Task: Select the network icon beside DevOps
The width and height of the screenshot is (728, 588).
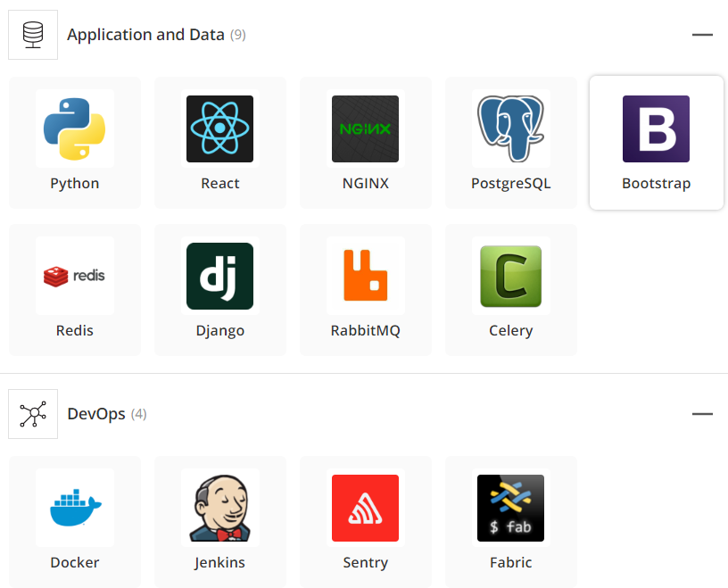Action: [x=32, y=414]
